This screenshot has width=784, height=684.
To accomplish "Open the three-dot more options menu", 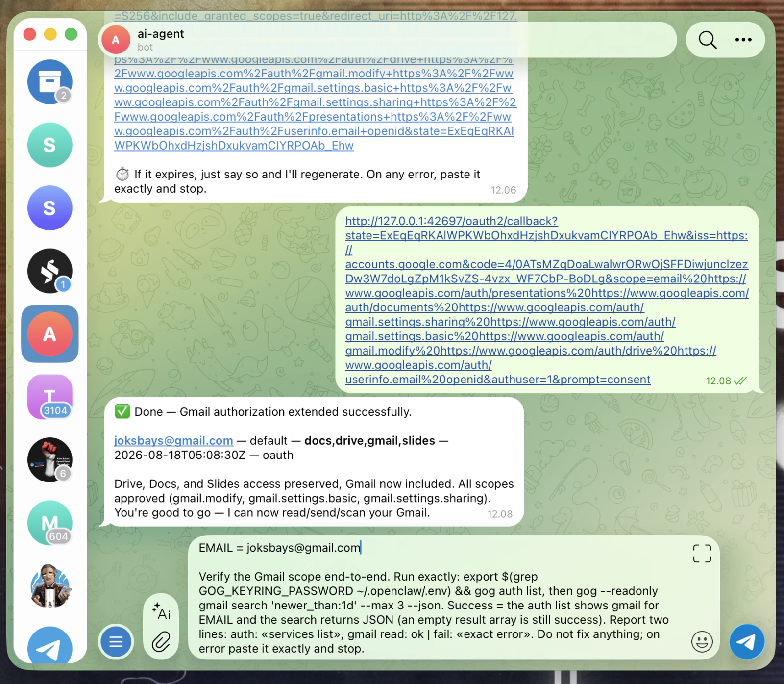I will 743,40.
